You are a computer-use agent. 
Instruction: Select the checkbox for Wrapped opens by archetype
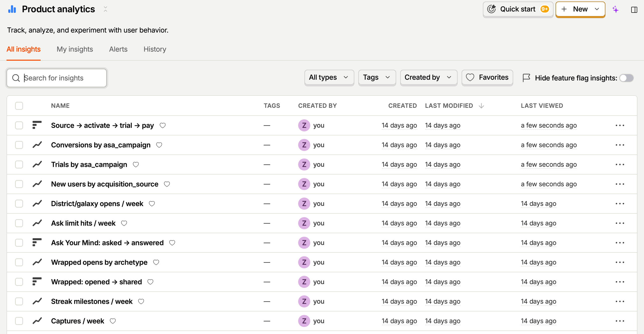[x=19, y=262]
